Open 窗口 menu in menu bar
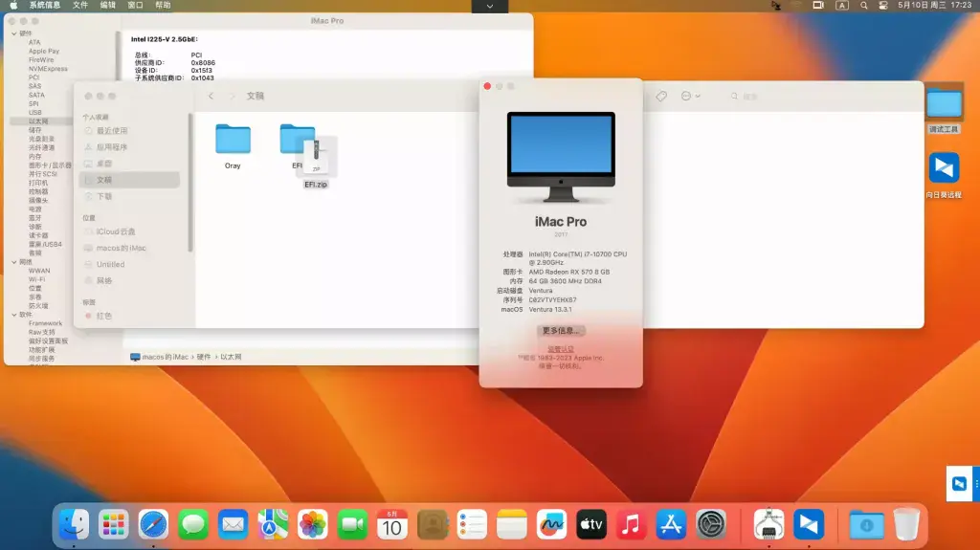 135,5
